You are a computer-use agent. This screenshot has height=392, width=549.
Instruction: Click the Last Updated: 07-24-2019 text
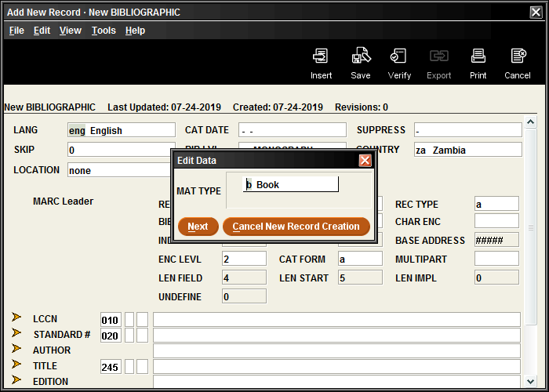pyautogui.click(x=164, y=107)
